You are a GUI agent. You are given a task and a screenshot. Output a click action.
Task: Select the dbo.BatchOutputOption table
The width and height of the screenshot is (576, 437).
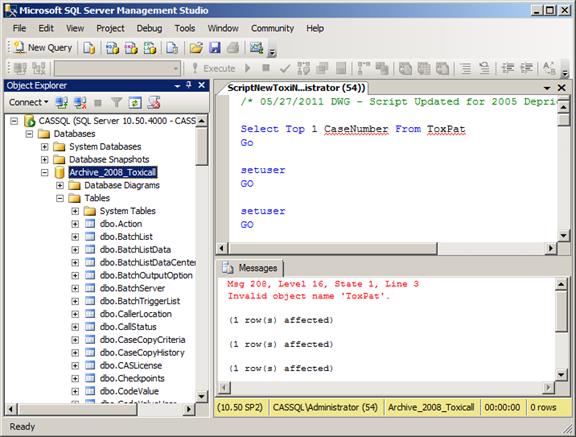(x=146, y=275)
